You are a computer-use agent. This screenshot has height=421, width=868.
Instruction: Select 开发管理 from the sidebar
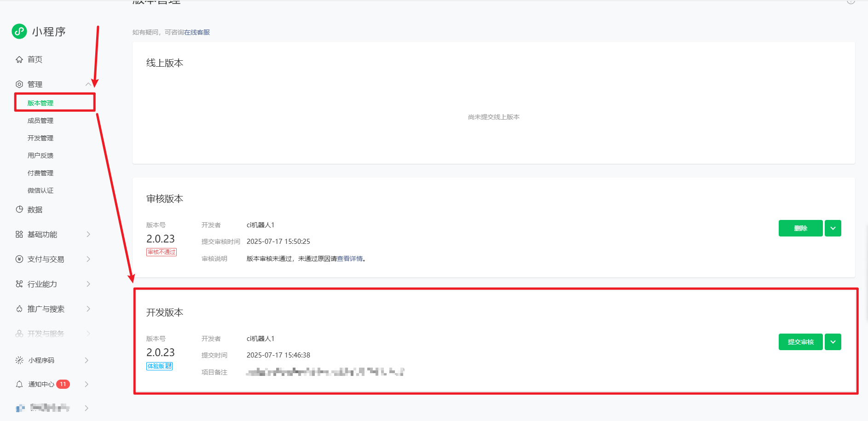[40, 138]
